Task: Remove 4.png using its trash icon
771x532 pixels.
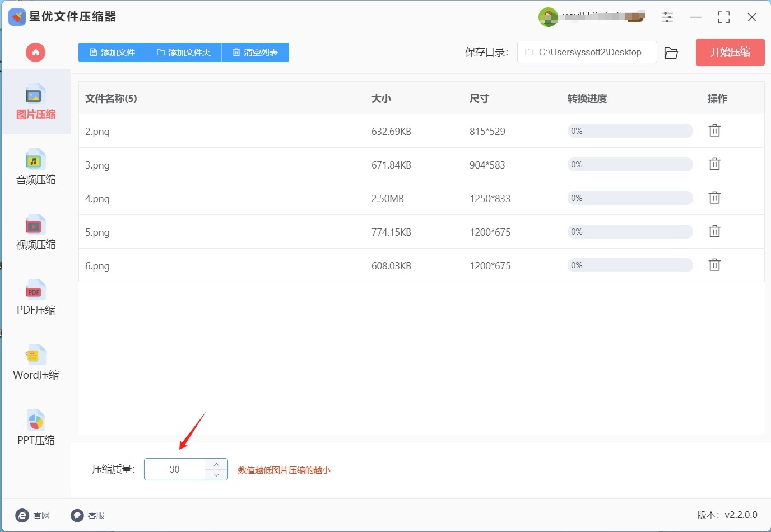Action: tap(714, 198)
